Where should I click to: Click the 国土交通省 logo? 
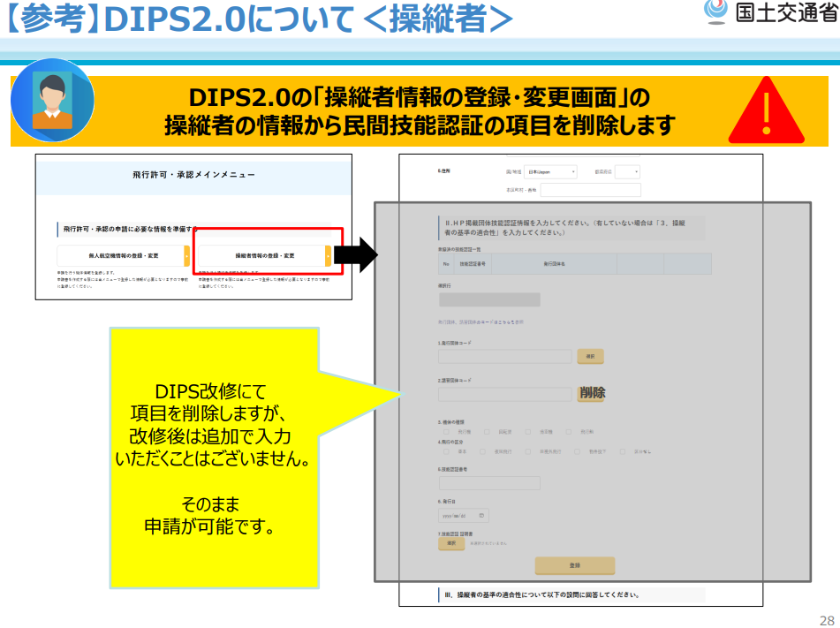pyautogui.click(x=773, y=15)
